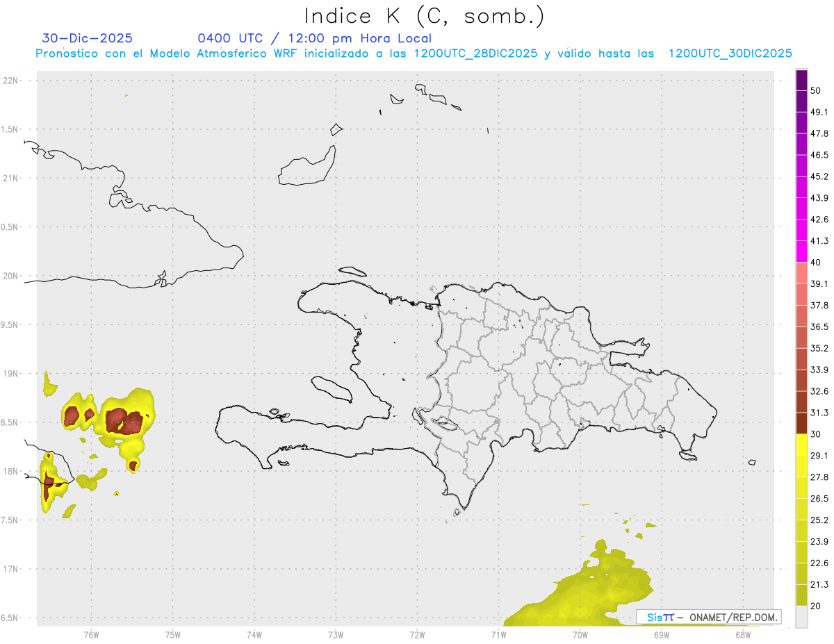The width and height of the screenshot is (834, 644).
Task: Pick the light gray swatch below 20
Action: pyautogui.click(x=801, y=617)
